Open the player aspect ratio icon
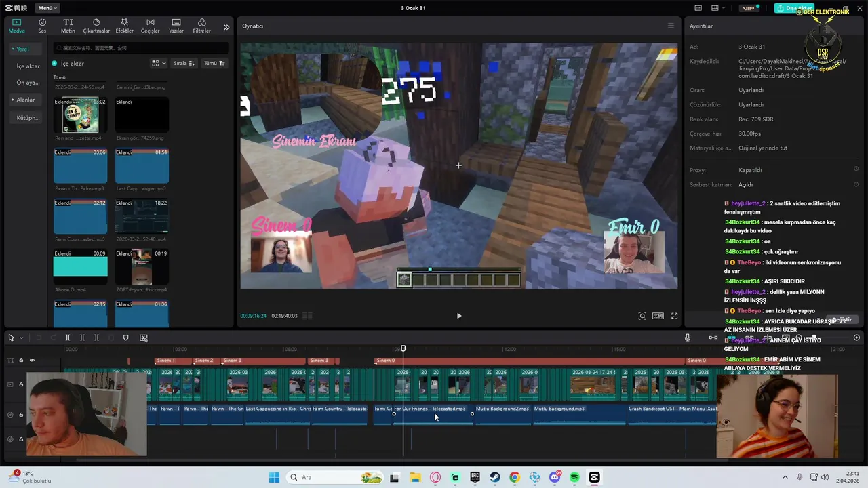This screenshot has width=868, height=488. coord(658,316)
